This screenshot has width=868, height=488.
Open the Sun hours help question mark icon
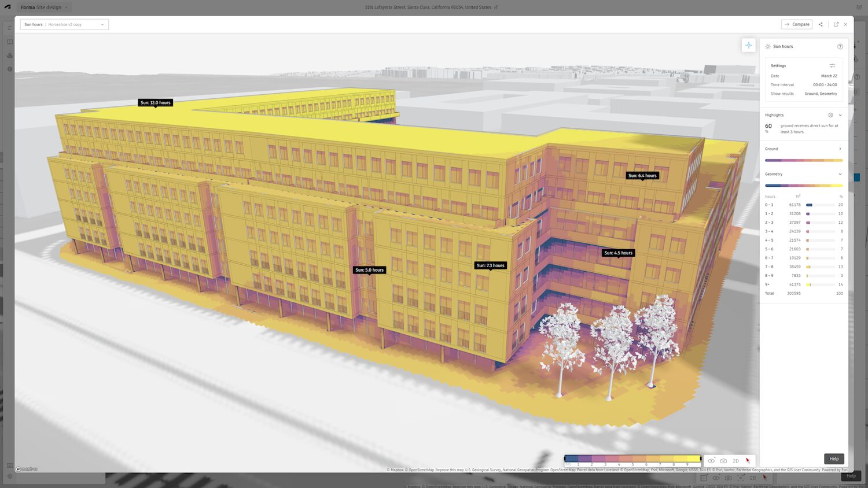click(x=840, y=46)
